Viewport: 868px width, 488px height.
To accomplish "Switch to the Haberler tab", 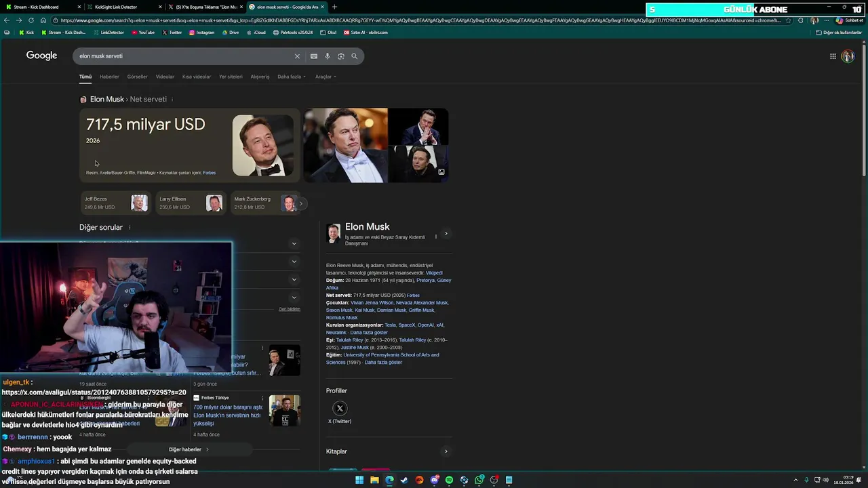I will pos(109,77).
